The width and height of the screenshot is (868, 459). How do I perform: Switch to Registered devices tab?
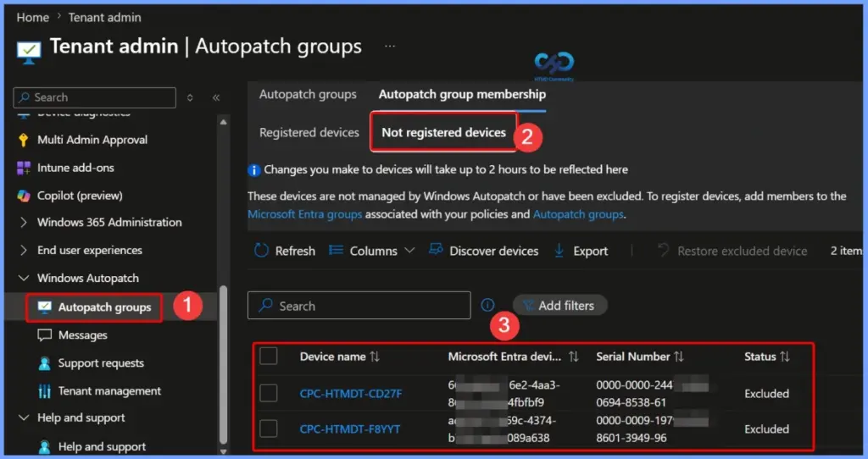click(309, 133)
